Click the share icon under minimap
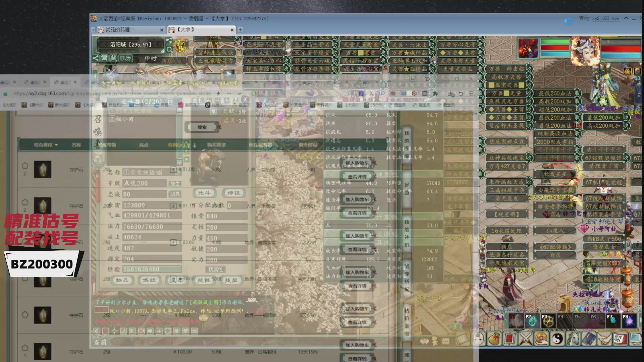 tap(96, 58)
